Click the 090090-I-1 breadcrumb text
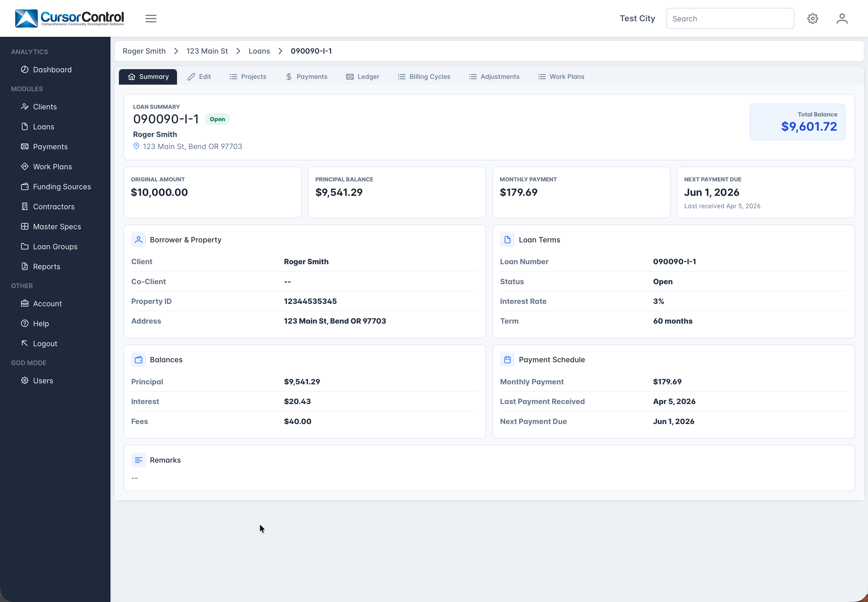The image size is (868, 602). click(311, 51)
